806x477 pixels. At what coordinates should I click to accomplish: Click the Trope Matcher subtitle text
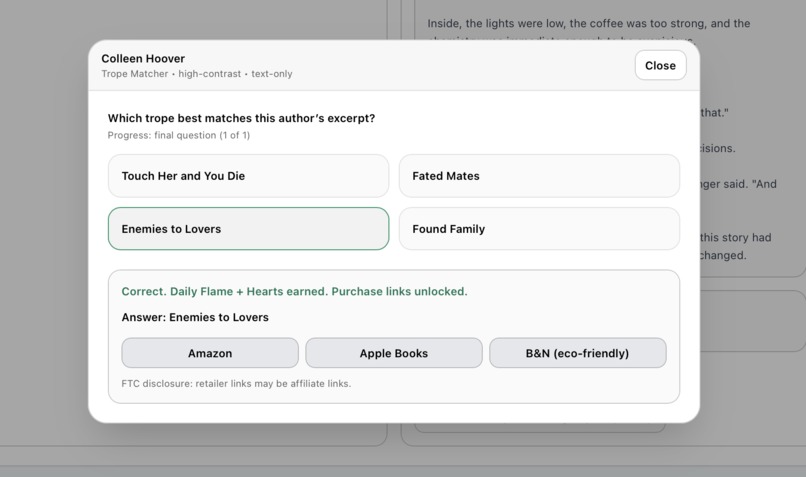[x=197, y=74]
